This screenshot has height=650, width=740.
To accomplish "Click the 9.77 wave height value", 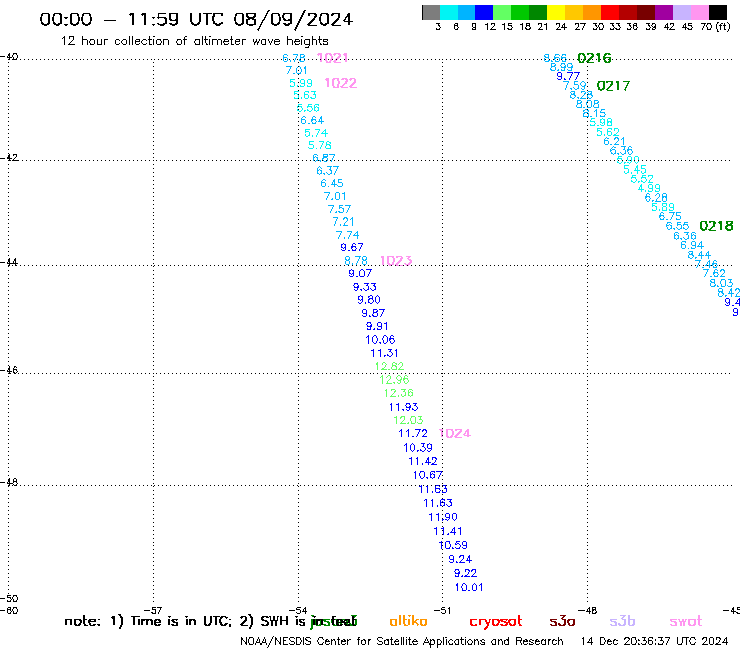I will point(568,76).
